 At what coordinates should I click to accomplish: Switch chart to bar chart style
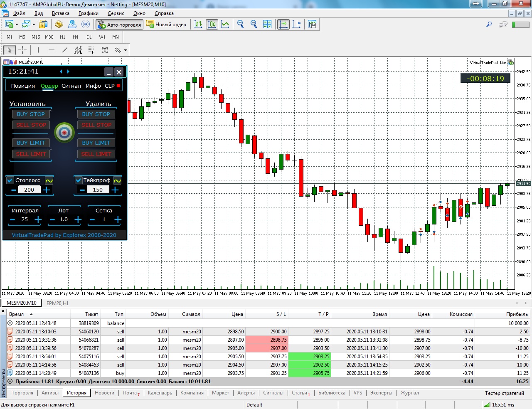pos(199,25)
